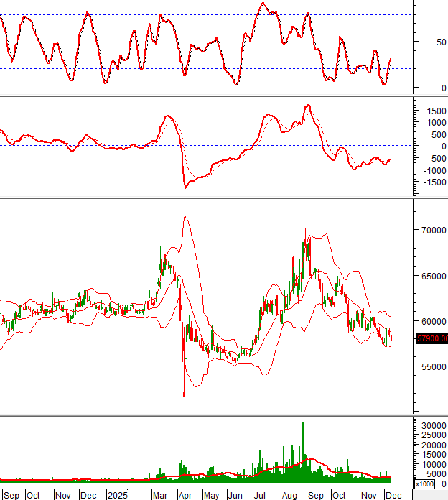The image size is (448, 500).
Task: Click the last Dec label on time axis
Action: (393, 495)
